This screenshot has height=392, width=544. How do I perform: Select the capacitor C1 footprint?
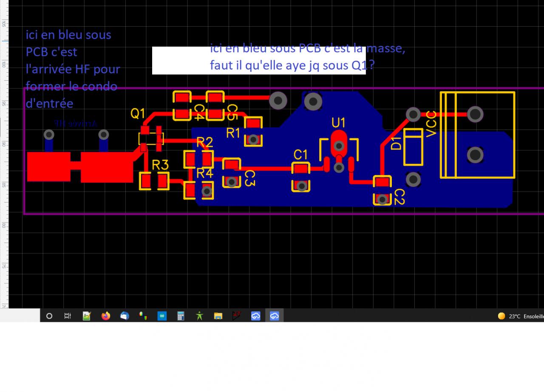(301, 177)
